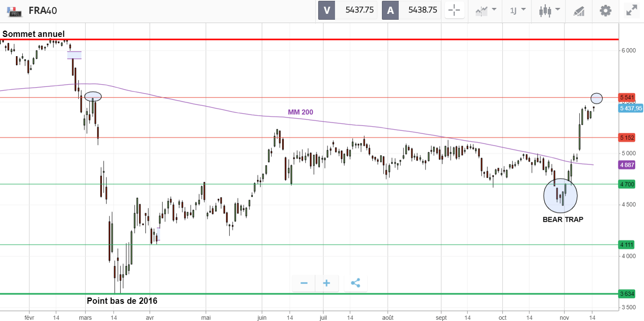Click the shaded gap rectangle in late February
644x321 pixels.
click(74, 55)
